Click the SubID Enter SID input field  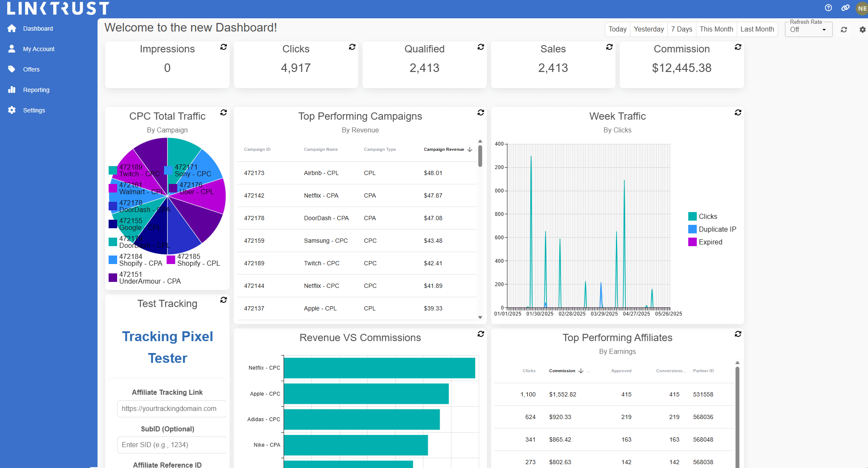(x=172, y=445)
